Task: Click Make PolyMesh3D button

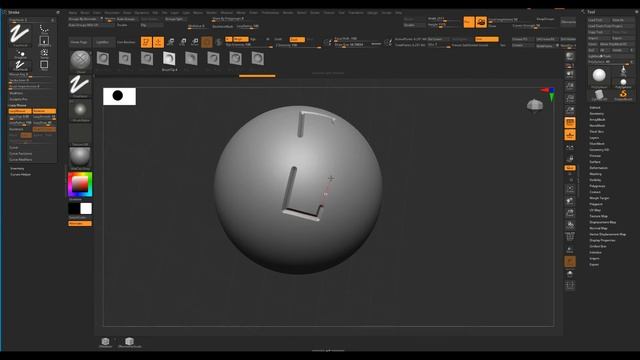Action: click(616, 44)
